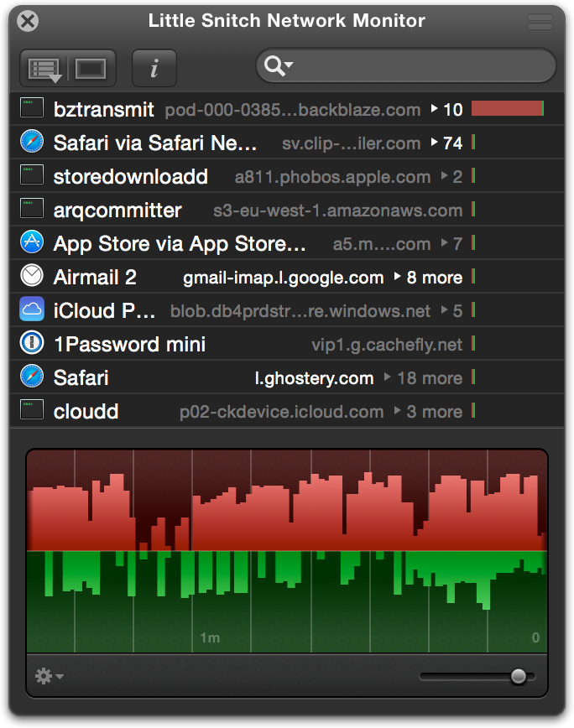The height and width of the screenshot is (728, 574).
Task: Select the storedownloadd connection row
Action: point(287,176)
